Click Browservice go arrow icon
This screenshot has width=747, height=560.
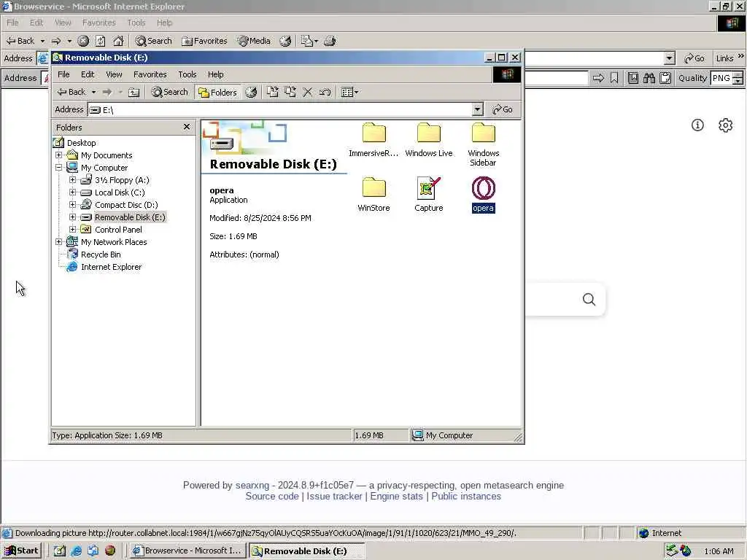[598, 77]
